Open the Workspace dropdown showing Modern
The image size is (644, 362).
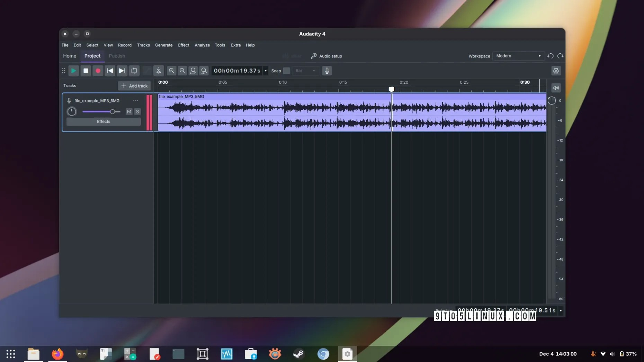click(x=518, y=56)
